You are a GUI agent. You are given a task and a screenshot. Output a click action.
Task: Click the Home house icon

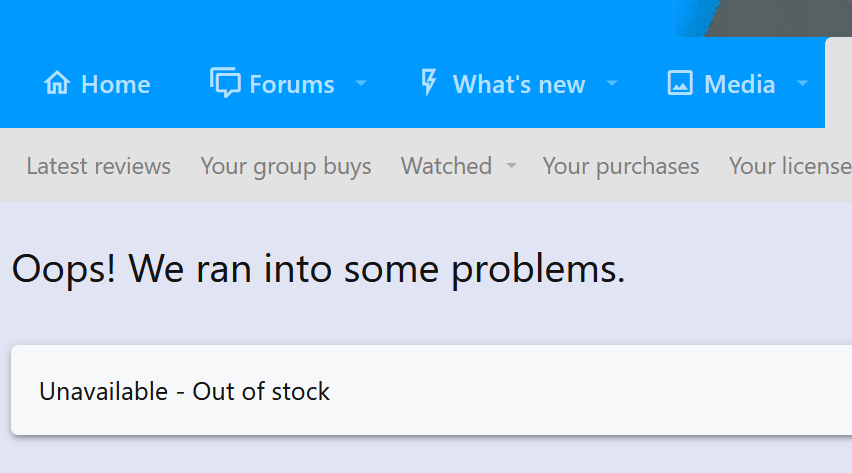click(57, 83)
